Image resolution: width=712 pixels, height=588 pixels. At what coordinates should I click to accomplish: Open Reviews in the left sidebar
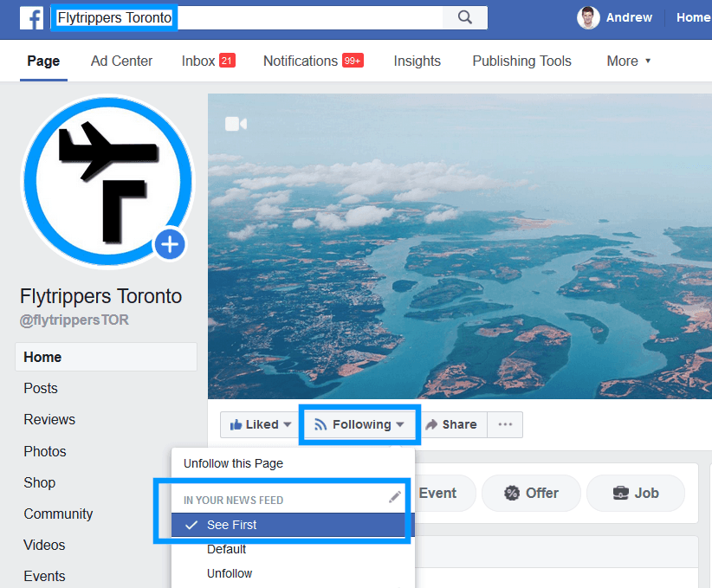point(49,419)
